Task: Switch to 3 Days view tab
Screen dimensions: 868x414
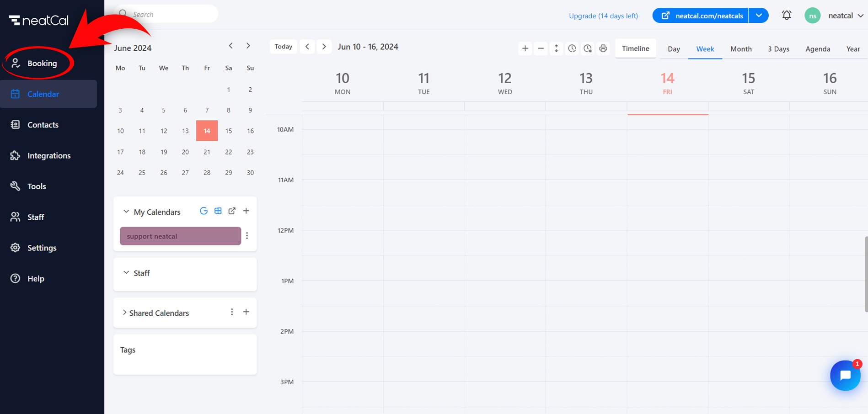Action: (778, 49)
